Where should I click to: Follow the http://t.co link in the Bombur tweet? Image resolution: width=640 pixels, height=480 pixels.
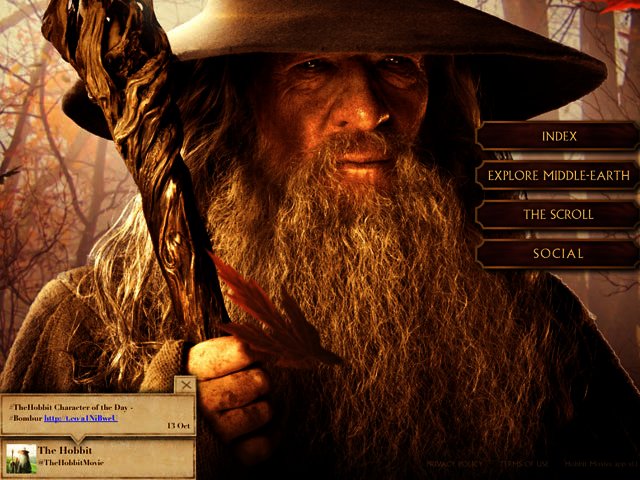(x=81, y=418)
